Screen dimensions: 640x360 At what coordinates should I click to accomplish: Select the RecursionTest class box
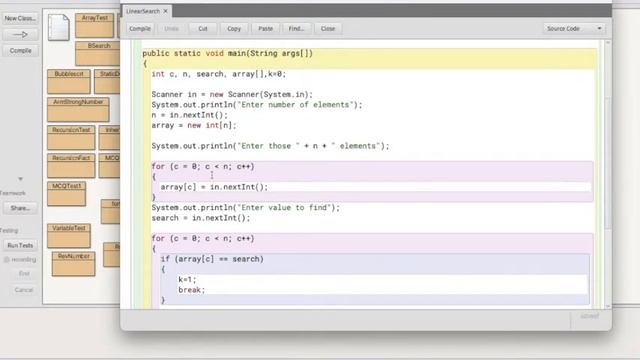(71, 138)
